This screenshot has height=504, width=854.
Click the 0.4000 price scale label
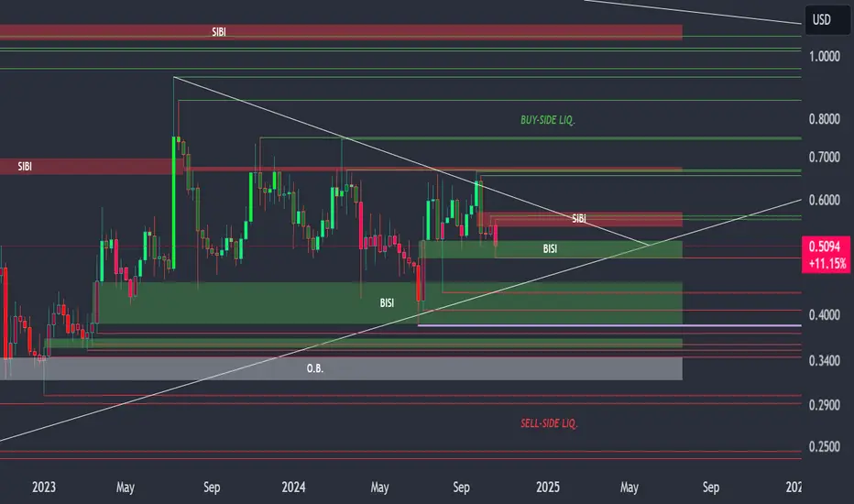[824, 315]
